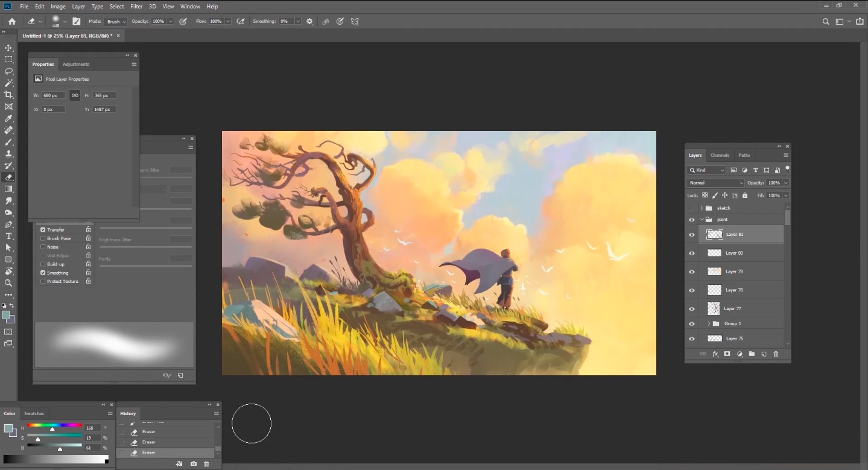The width and height of the screenshot is (868, 470).
Task: Select the Move tool
Action: tap(8, 48)
